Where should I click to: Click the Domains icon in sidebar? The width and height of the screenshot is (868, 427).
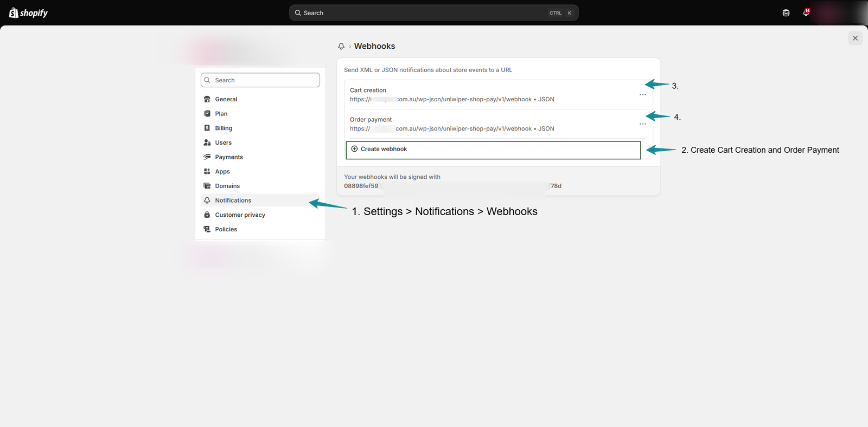coord(207,186)
